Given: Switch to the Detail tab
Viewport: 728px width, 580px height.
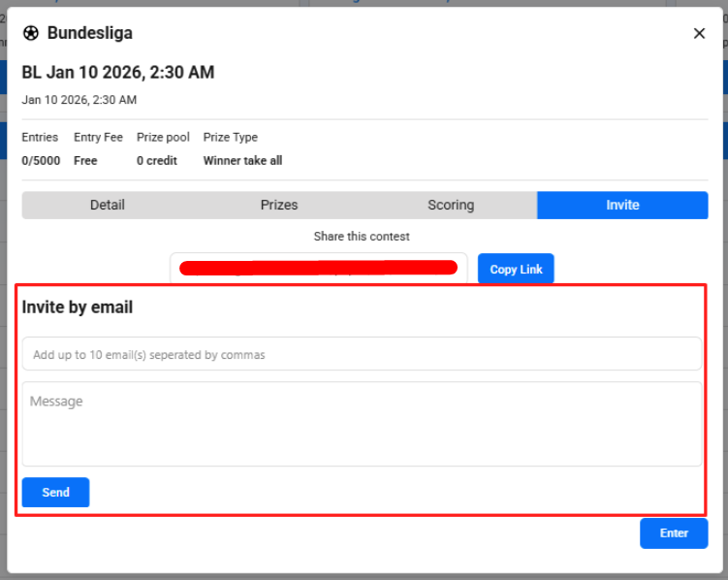Looking at the screenshot, I should [x=108, y=205].
